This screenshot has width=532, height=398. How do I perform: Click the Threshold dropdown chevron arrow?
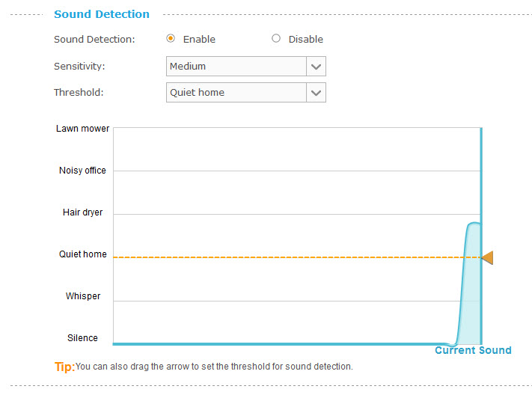[317, 94]
